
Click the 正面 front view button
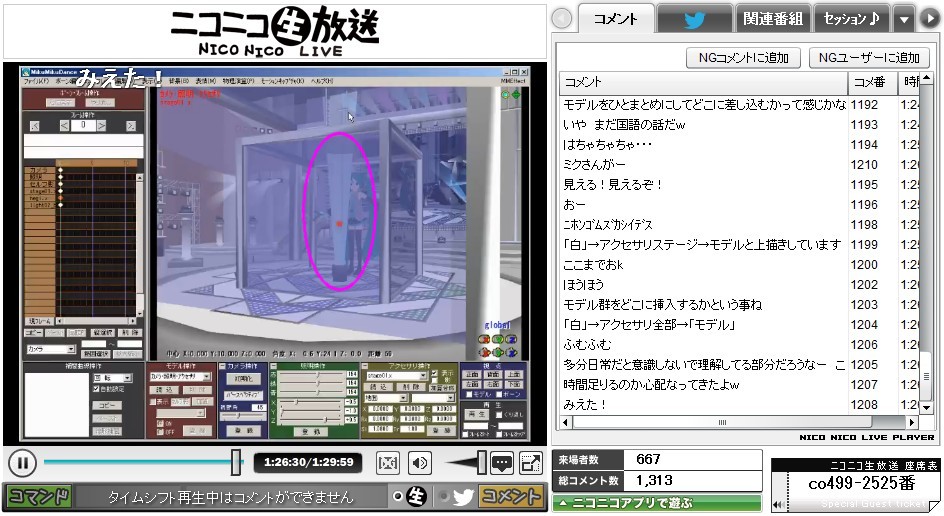pyautogui.click(x=473, y=375)
